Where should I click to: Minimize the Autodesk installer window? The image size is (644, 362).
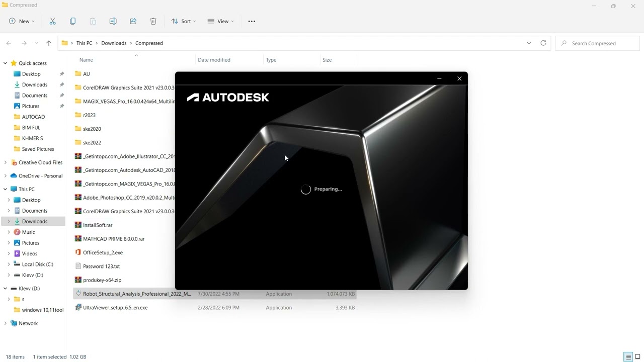pyautogui.click(x=439, y=78)
